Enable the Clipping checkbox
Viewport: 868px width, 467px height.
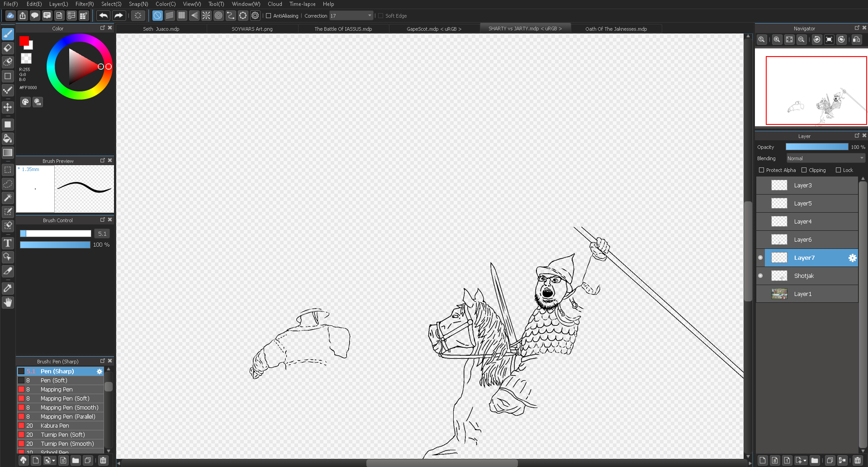[x=804, y=170]
